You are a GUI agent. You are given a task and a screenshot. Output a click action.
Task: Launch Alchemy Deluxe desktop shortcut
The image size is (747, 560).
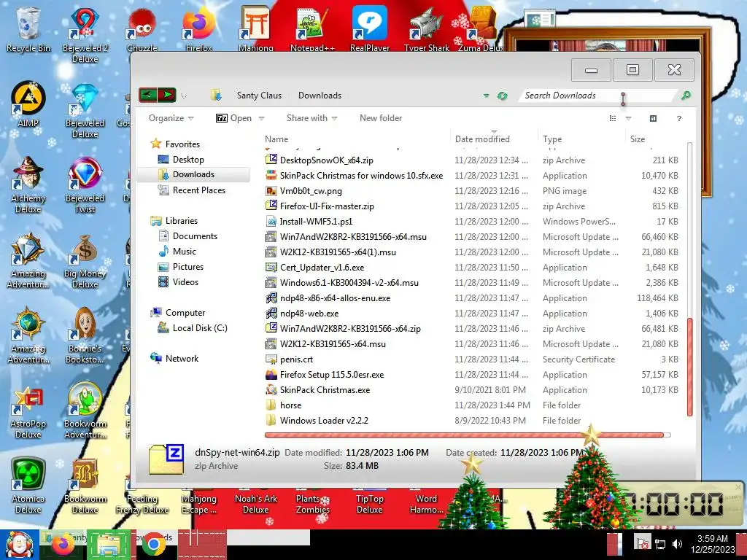28,184
